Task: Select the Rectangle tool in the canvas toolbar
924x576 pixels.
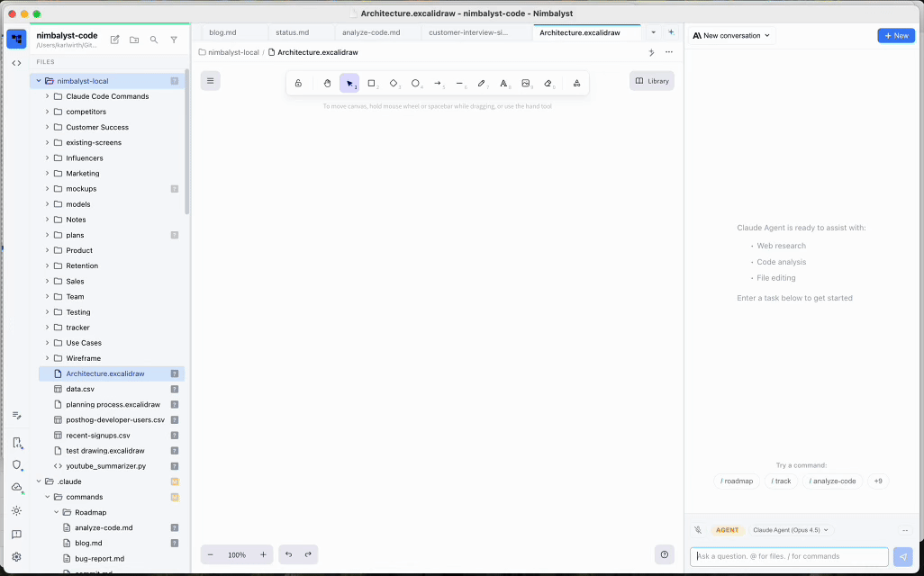Action: [x=371, y=82]
